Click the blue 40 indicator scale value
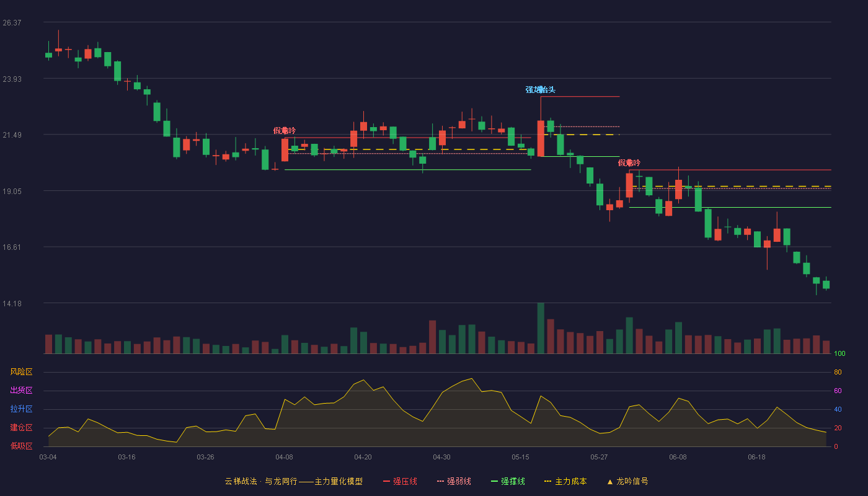 [x=838, y=410]
